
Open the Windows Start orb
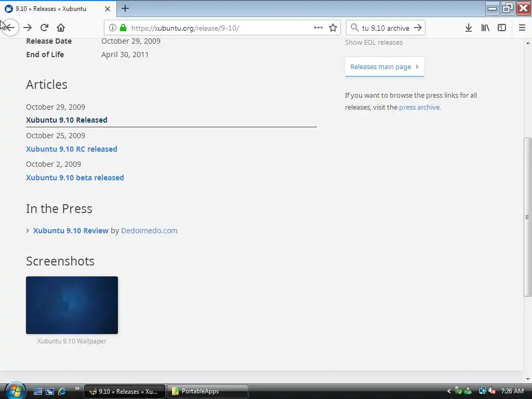[x=15, y=391]
